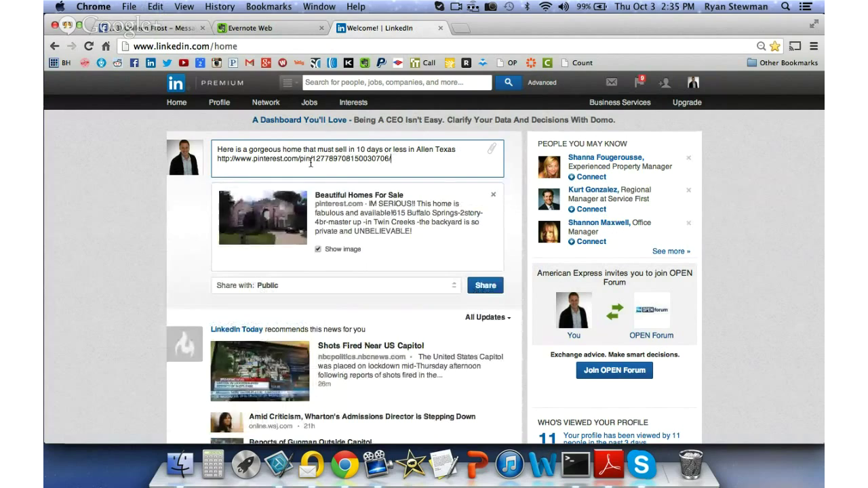Click the back arrow in Chrome
Viewport: 868px width, 488px height.
[x=54, y=46]
